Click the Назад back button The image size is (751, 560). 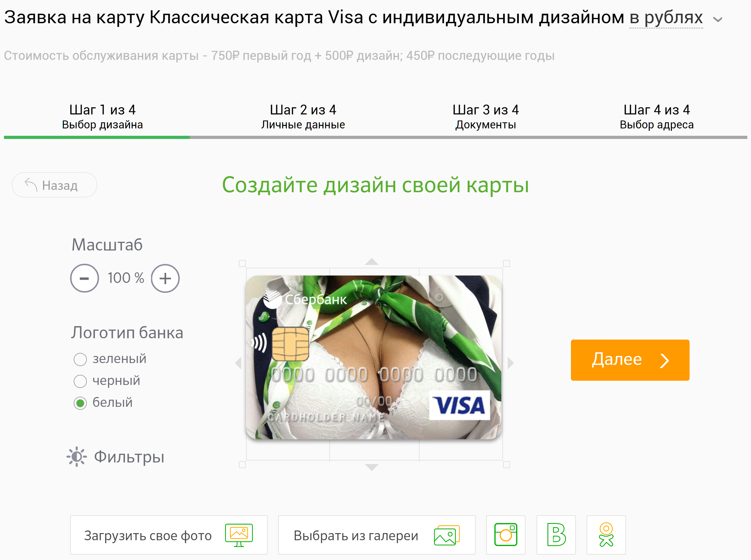tap(55, 185)
